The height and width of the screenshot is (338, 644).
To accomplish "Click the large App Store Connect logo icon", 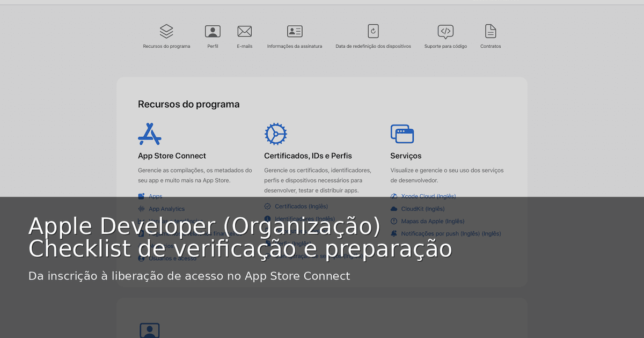I will click(x=150, y=134).
